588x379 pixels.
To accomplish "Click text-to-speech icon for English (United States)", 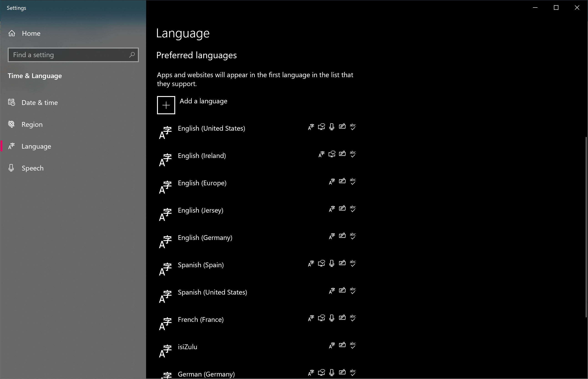I will pos(321,127).
